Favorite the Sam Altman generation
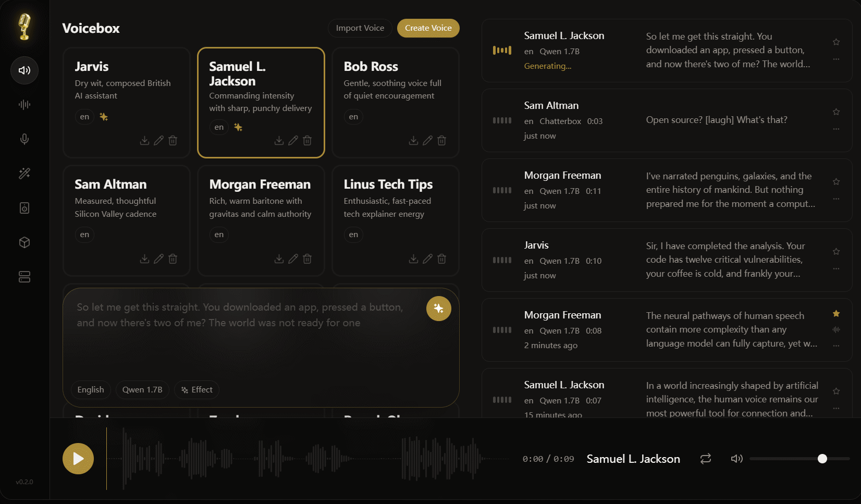Viewport: 861px width, 504px height. point(836,112)
